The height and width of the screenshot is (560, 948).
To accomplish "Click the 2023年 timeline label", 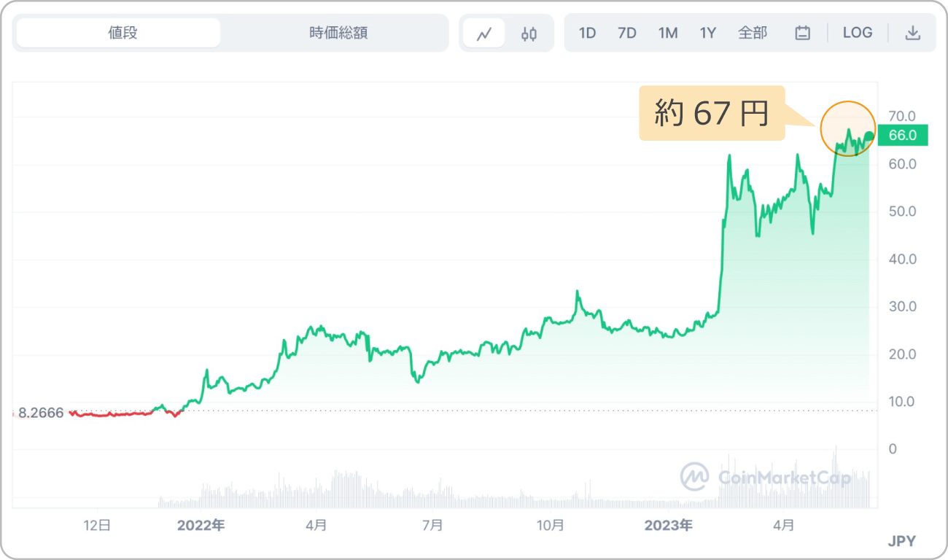I will [x=668, y=525].
